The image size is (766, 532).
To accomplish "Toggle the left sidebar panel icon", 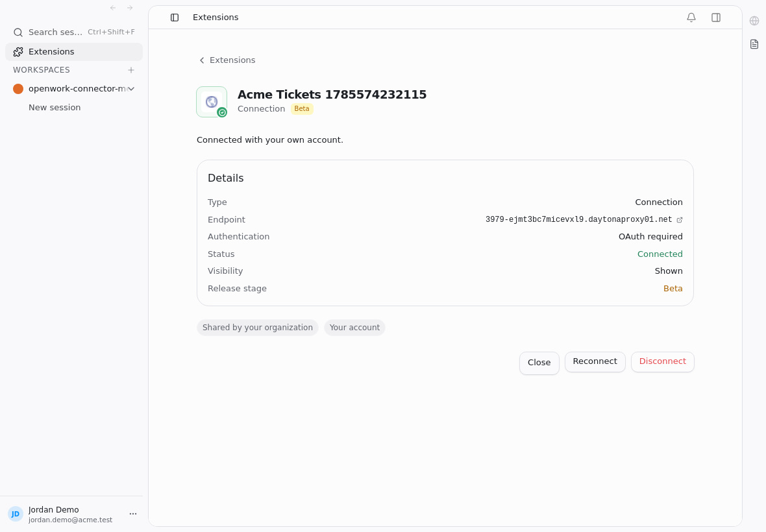I will point(175,18).
